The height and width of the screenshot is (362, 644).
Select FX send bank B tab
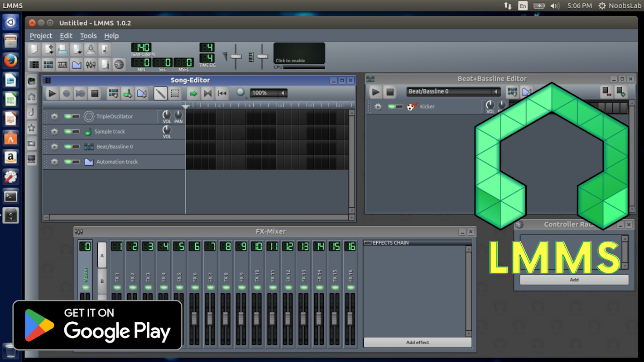[102, 281]
